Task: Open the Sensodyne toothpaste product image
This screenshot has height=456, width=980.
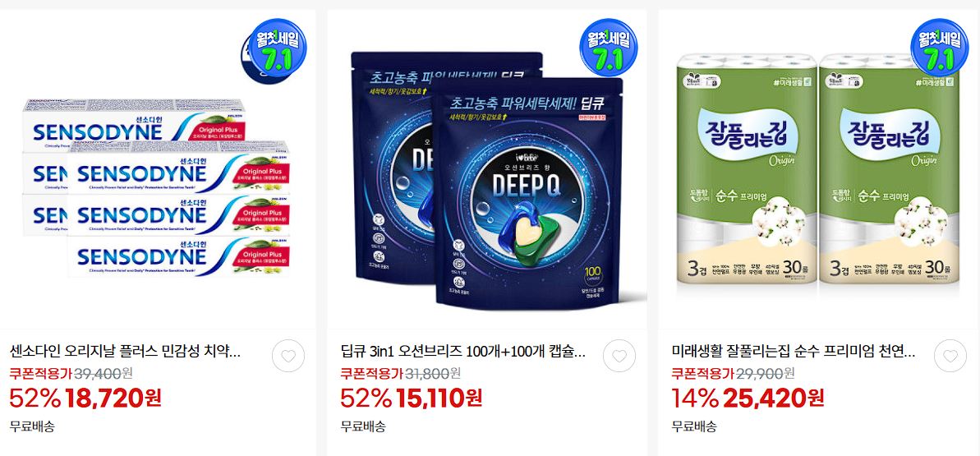Action: (x=158, y=187)
